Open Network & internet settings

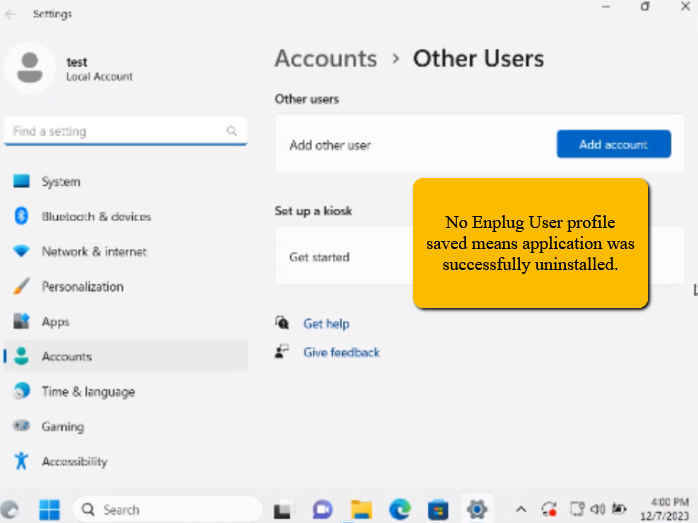(x=126, y=251)
